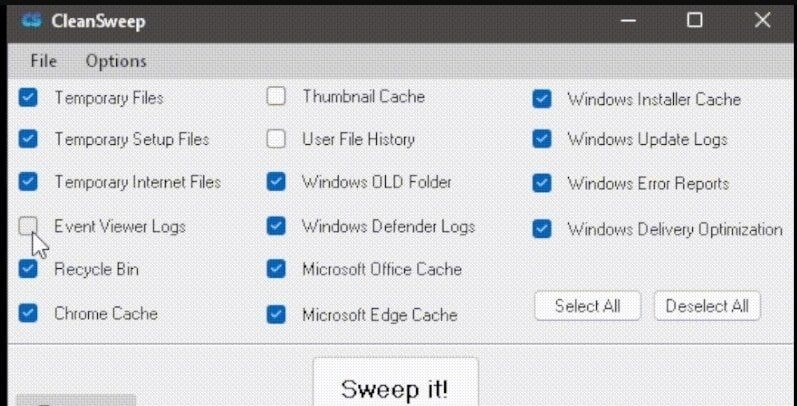Enable the Event Viewer Logs checkbox

pos(28,226)
